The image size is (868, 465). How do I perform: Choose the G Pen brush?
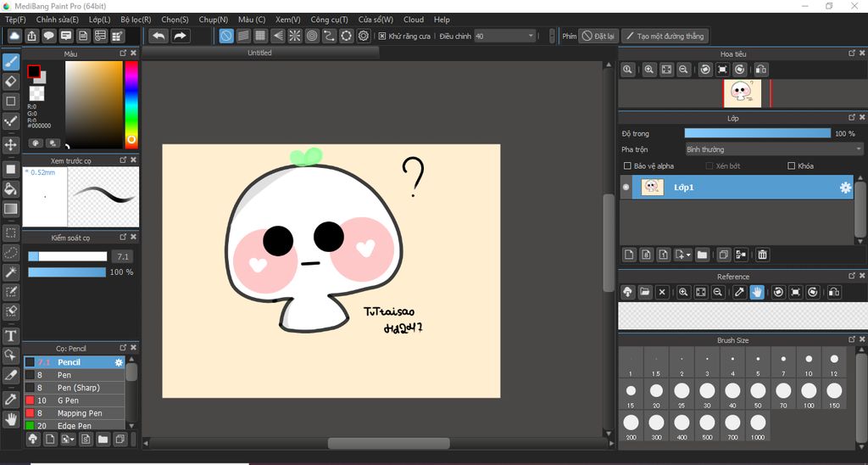click(75, 401)
